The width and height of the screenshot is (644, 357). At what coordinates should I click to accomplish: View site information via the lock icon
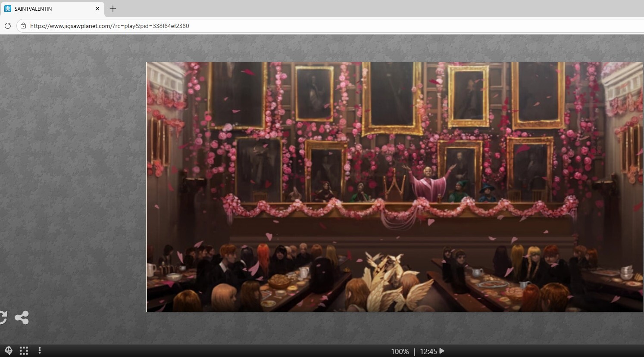23,26
